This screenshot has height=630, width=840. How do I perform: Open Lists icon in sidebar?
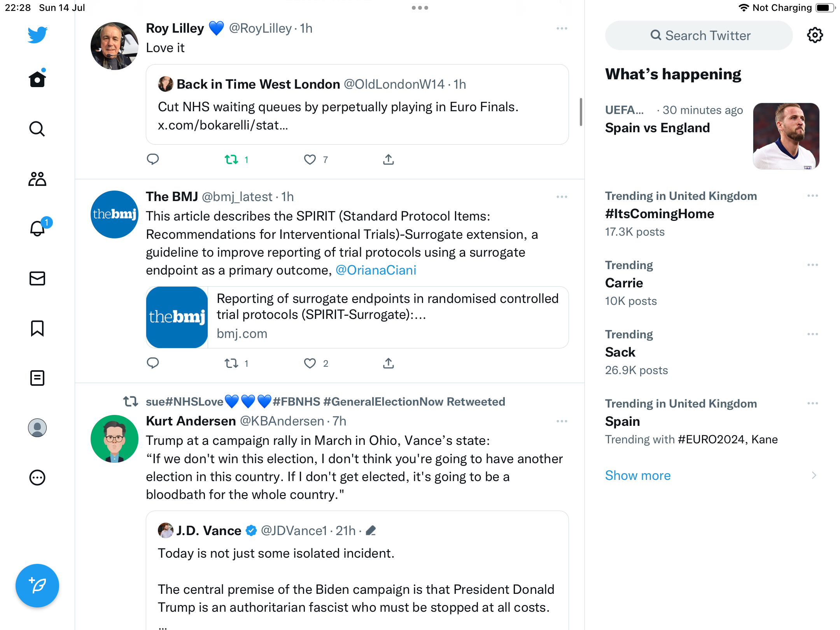[37, 378]
